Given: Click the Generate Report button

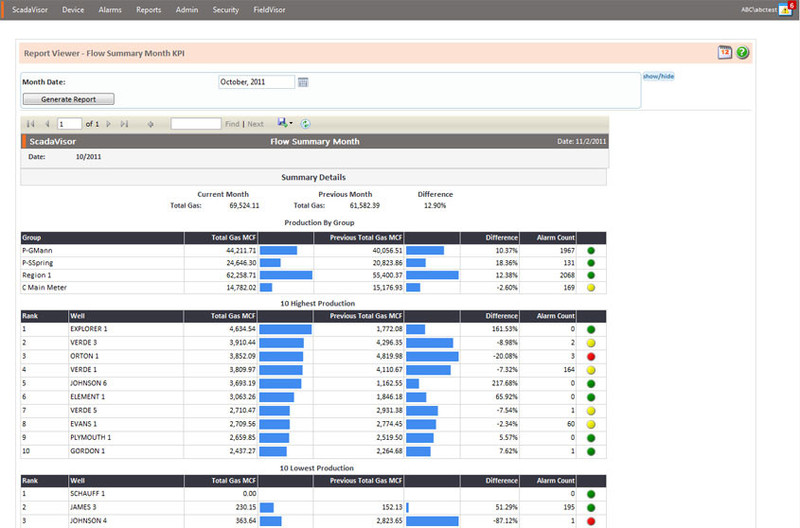Looking at the screenshot, I should 68,99.
